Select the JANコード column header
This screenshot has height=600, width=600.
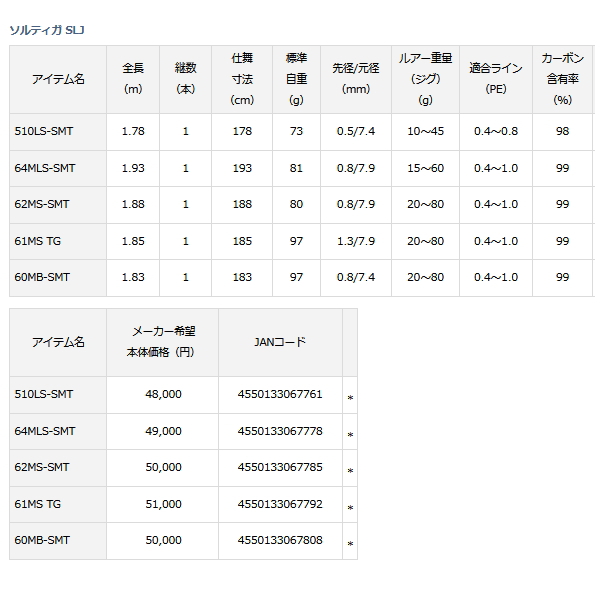click(x=280, y=342)
